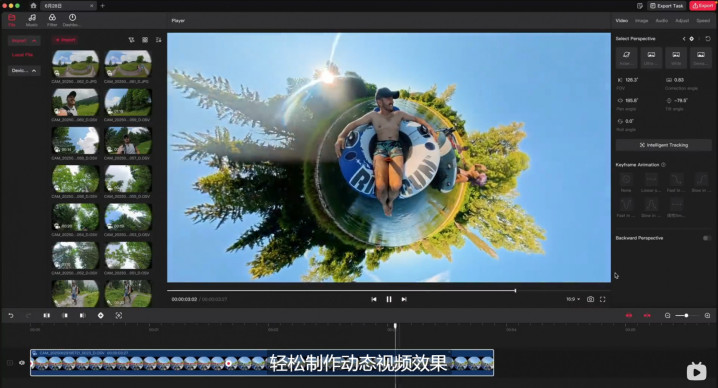This screenshot has width=718, height=388.
Task: Toggle the Backward Perspective switch
Action: 707,238
